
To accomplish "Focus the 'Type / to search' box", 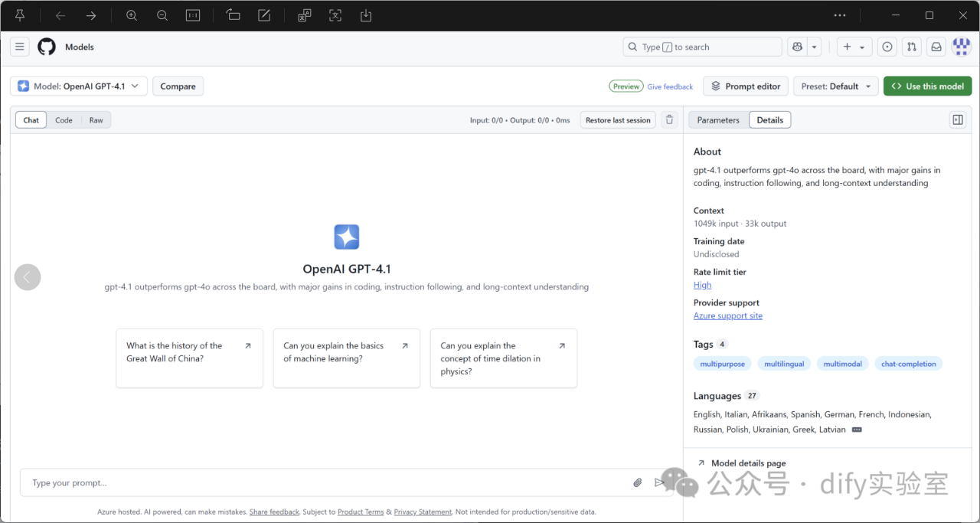I will pyautogui.click(x=702, y=47).
